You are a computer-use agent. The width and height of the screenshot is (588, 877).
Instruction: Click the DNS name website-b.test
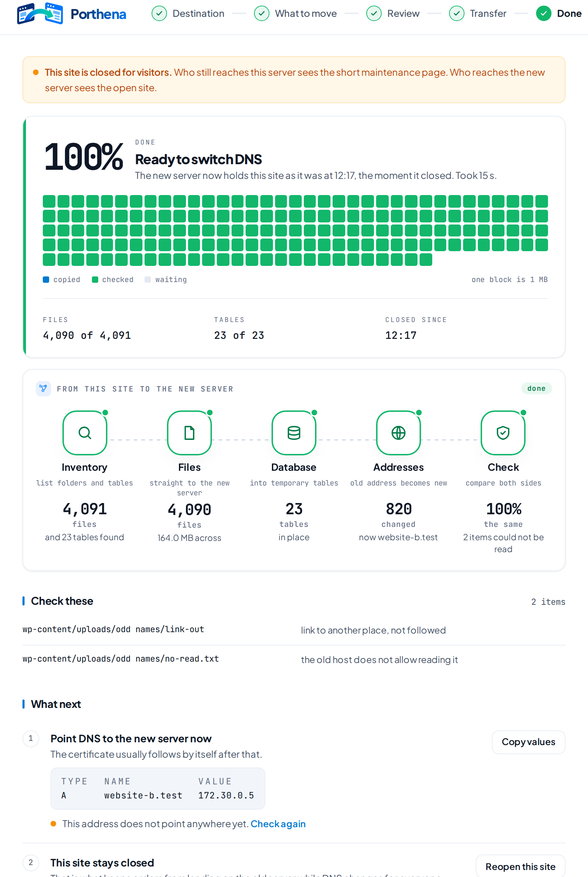(x=143, y=796)
